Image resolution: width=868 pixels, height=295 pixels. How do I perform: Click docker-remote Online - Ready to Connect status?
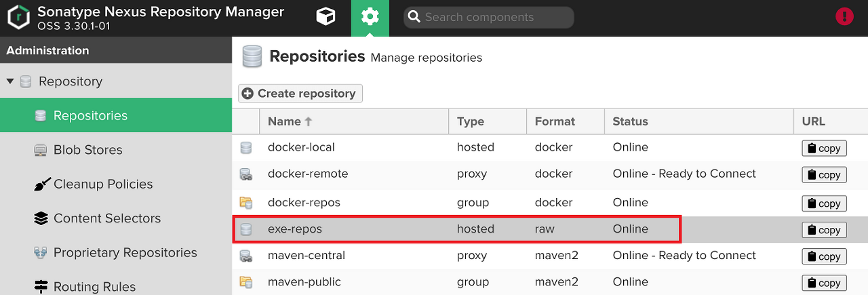684,174
